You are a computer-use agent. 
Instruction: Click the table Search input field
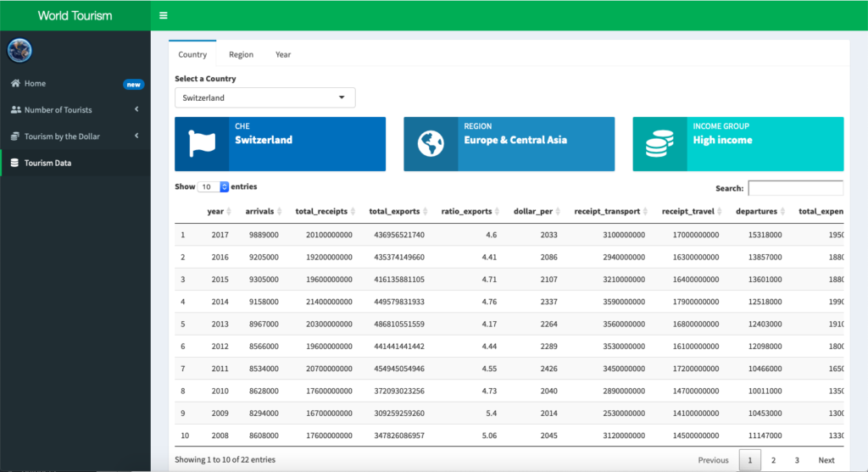795,188
